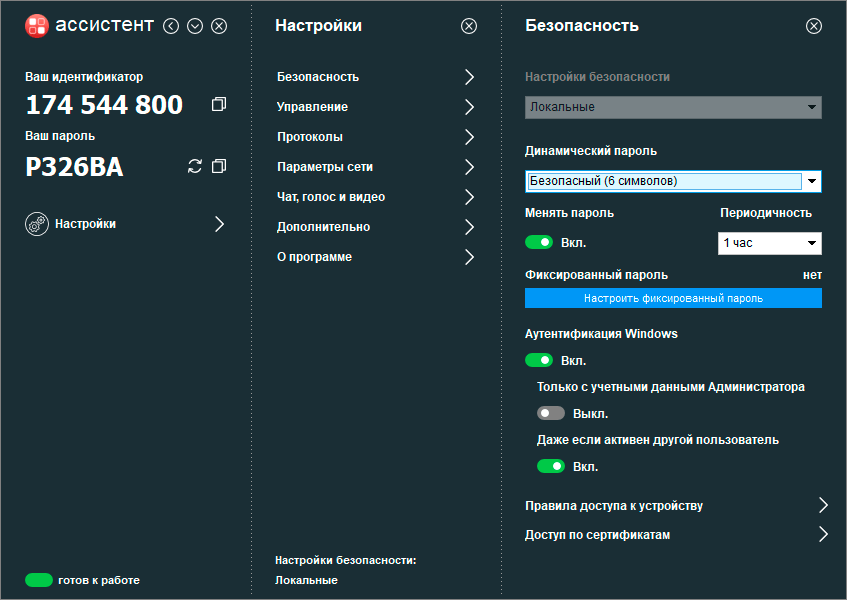Click the gear icon beside Настройки

click(x=37, y=224)
